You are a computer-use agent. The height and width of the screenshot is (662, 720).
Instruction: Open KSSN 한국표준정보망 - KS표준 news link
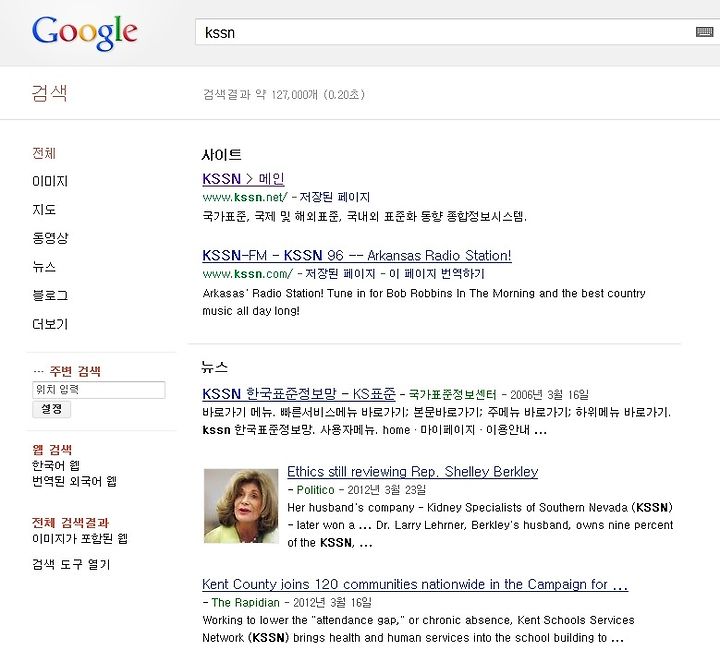point(299,394)
